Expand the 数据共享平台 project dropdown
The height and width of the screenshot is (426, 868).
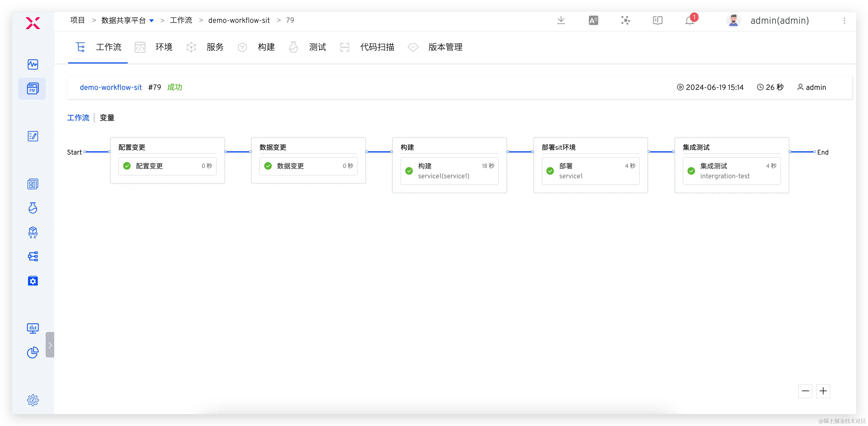coord(152,20)
